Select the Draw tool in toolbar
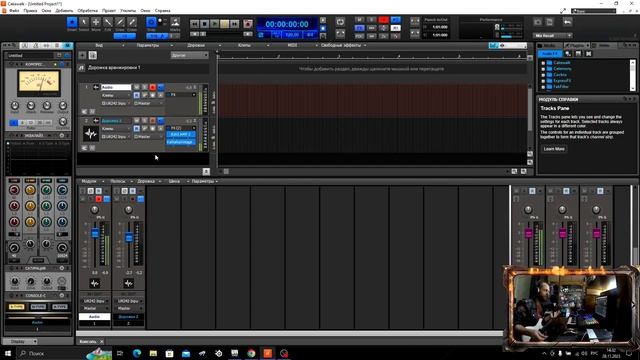Image resolution: width=640 pixels, height=360 pixels. pos(120,23)
